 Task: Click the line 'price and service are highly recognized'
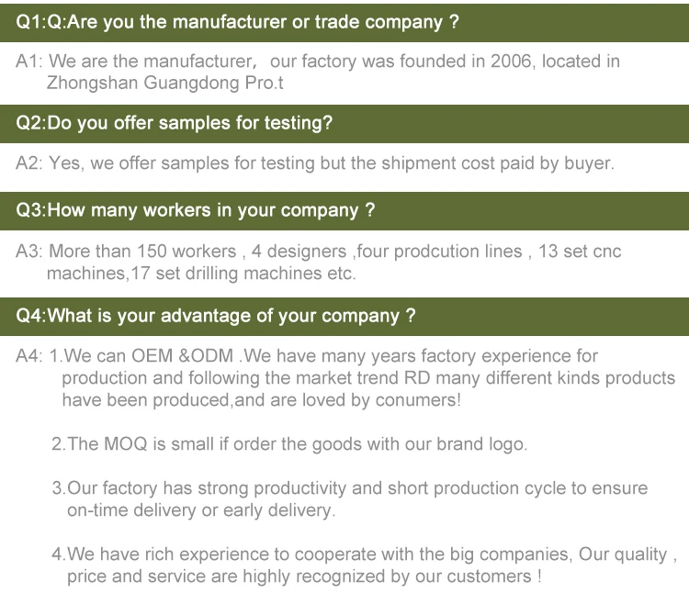304,577
